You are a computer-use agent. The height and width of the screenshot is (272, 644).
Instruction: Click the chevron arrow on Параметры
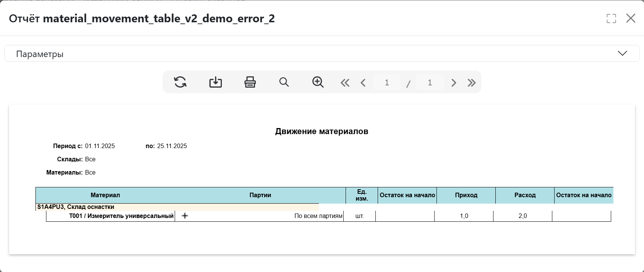coord(622,53)
